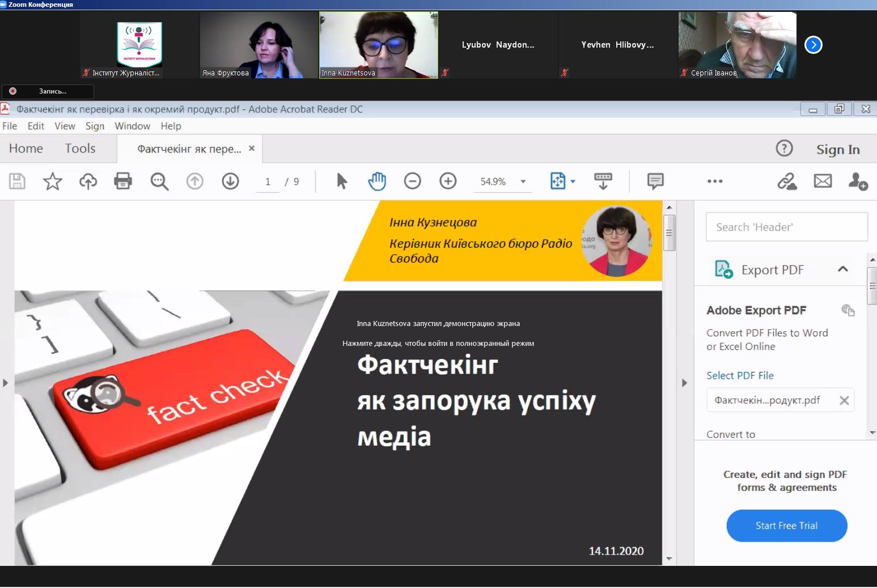
Task: Choose the arrow selection tool
Action: click(342, 181)
